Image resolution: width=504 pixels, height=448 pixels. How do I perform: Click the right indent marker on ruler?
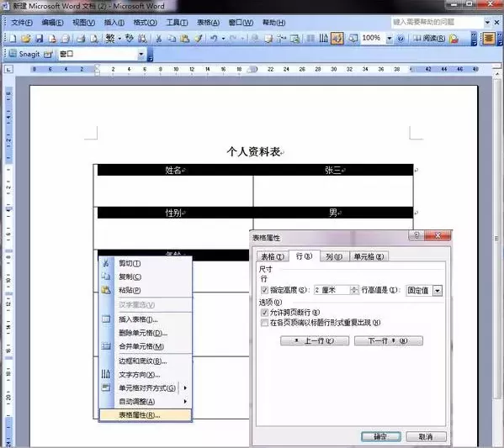253,69
